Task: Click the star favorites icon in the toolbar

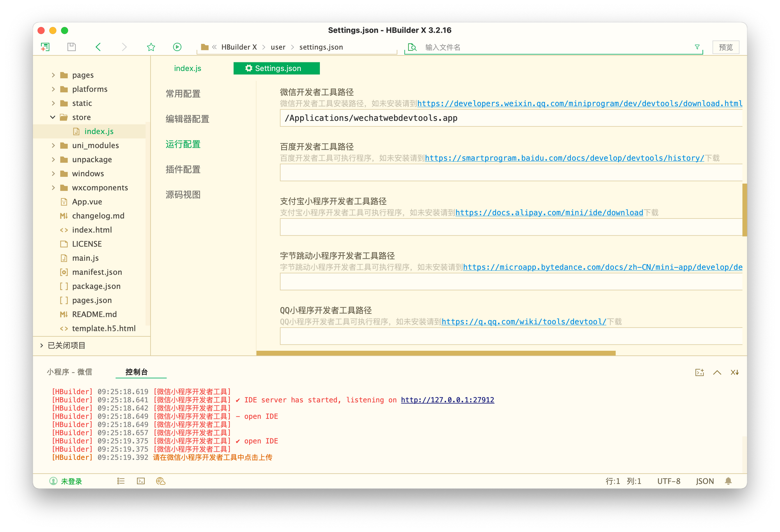Action: coord(151,47)
